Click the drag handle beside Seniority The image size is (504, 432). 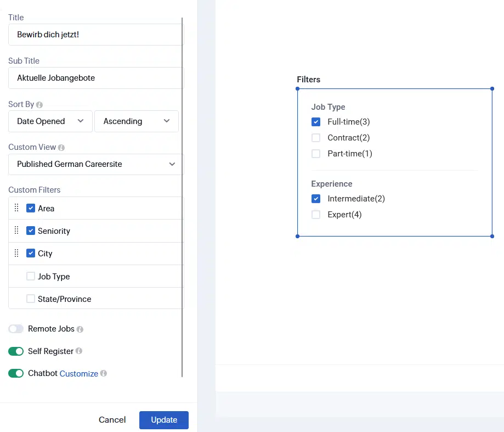(x=16, y=231)
